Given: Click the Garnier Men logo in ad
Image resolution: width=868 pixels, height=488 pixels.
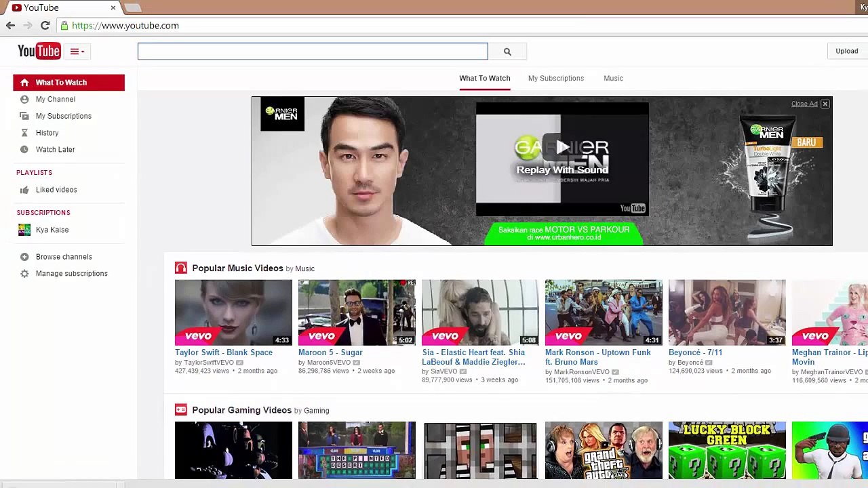Looking at the screenshot, I should [x=282, y=114].
